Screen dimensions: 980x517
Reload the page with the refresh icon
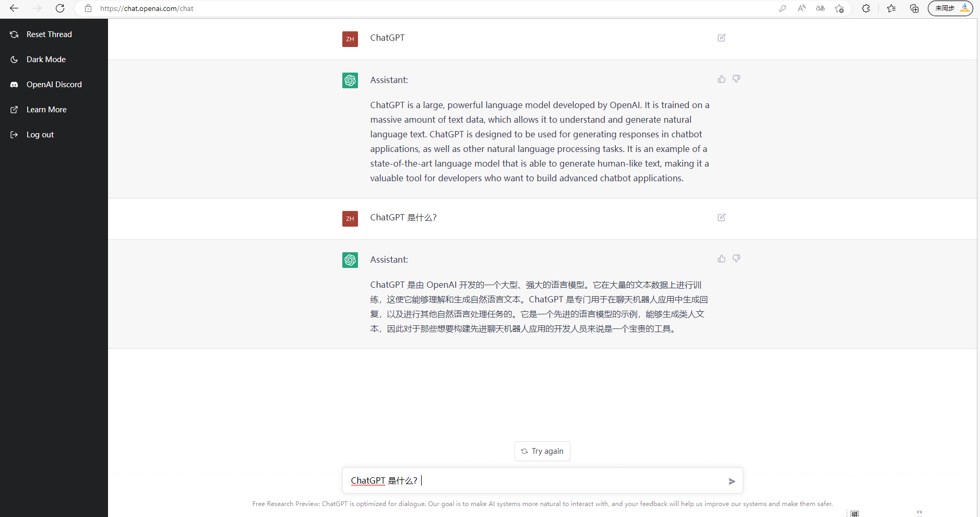[60, 8]
